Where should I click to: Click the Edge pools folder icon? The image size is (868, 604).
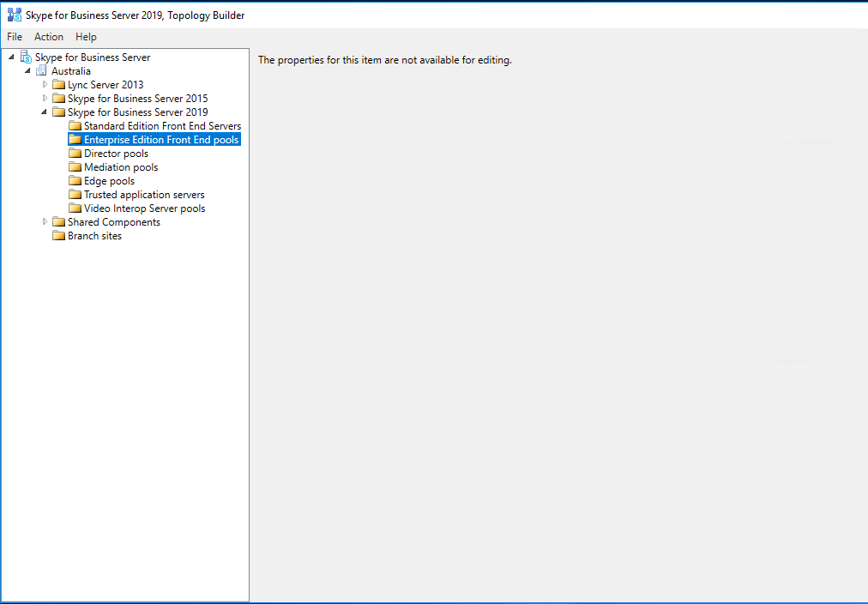(75, 181)
